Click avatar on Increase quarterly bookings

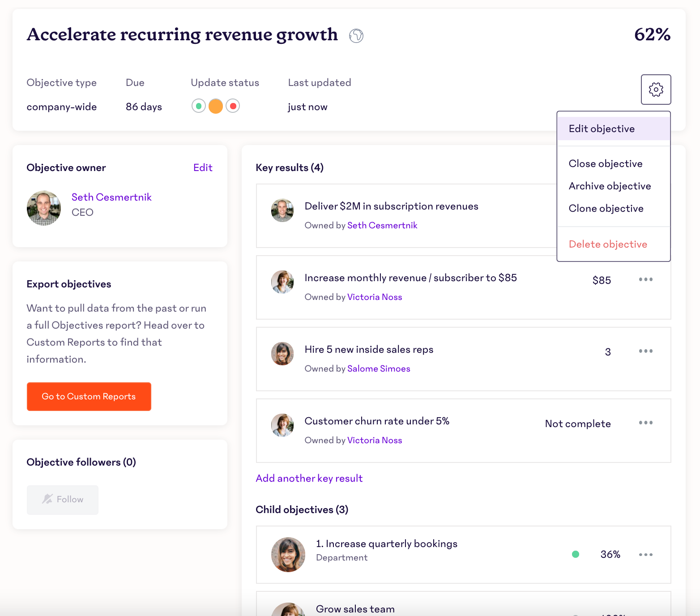288,555
